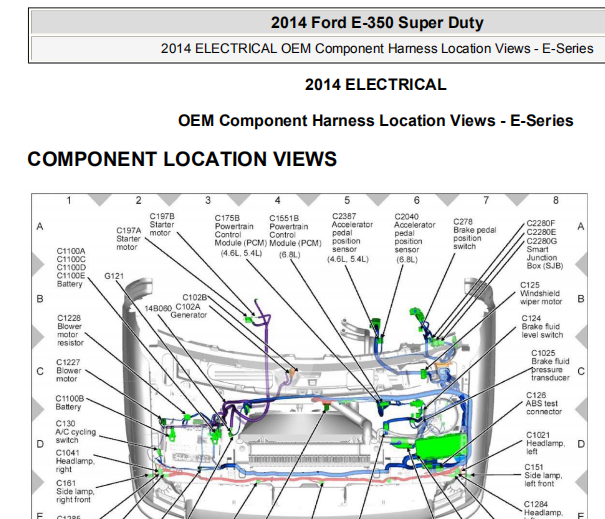Click the 'G121' ground label
Viewport: 605px width, 519px height.
click(114, 276)
